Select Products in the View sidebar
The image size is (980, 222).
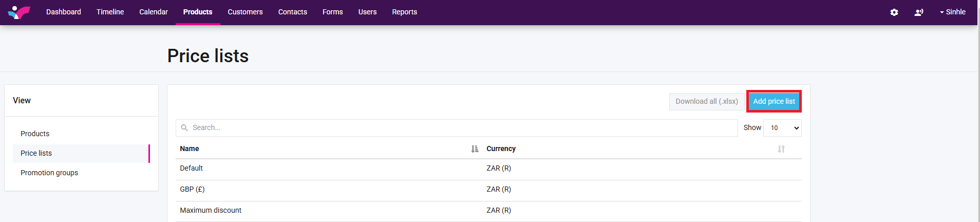(x=35, y=134)
